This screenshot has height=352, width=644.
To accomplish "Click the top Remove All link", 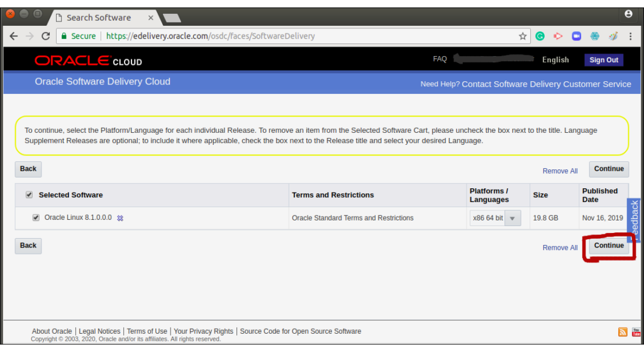I will click(560, 171).
